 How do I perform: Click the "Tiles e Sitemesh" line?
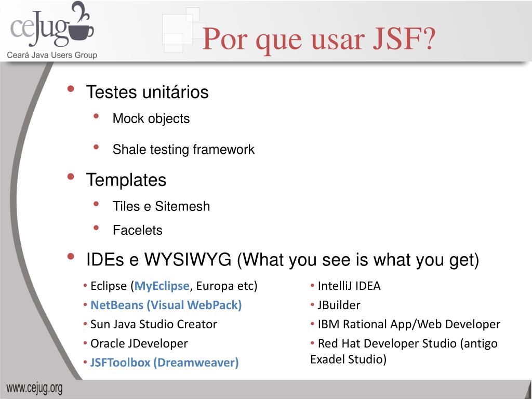click(161, 206)
